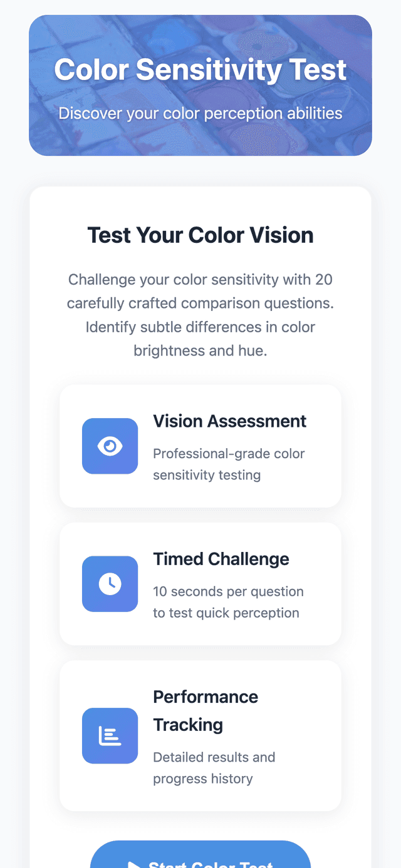Click the Timed Challenge label
The height and width of the screenshot is (868, 401).
[221, 559]
